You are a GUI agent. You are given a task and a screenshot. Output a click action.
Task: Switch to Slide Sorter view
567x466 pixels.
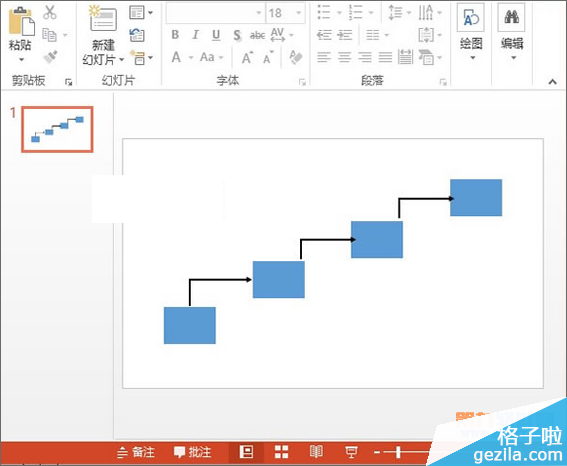pyautogui.click(x=281, y=452)
